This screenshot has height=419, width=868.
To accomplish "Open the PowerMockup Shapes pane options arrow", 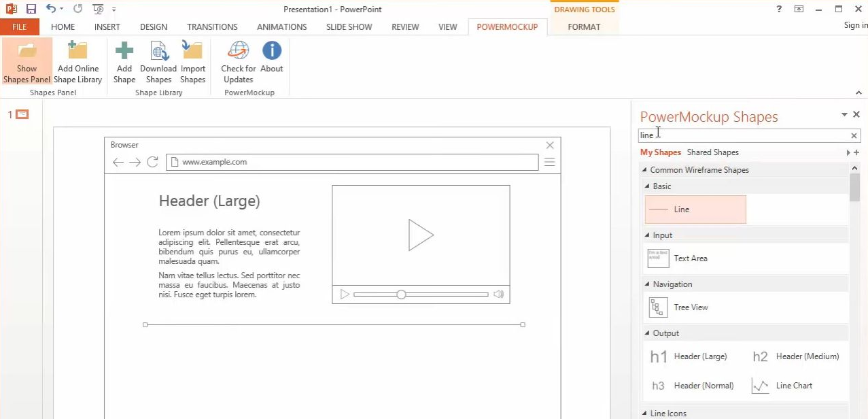I will point(844,115).
